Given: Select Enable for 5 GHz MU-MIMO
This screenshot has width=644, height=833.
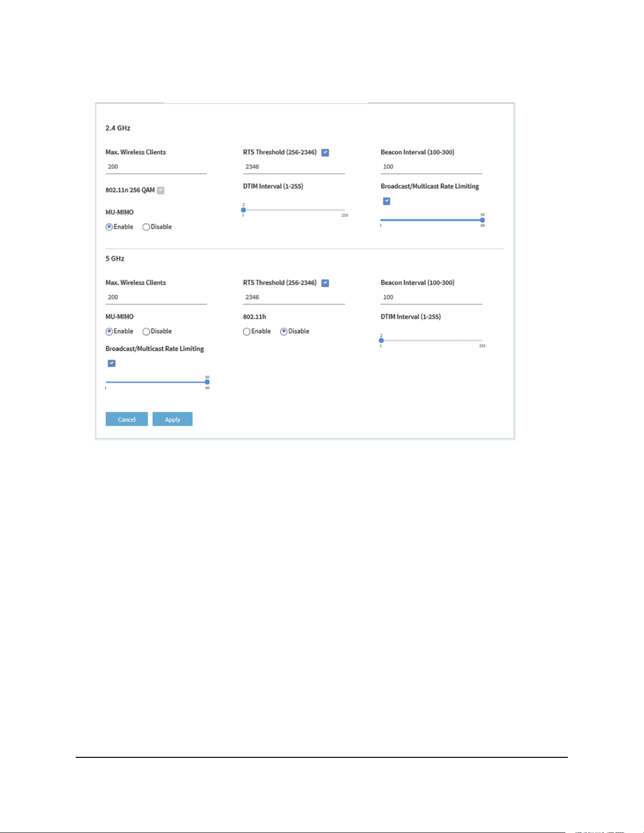Looking at the screenshot, I should coord(109,332).
